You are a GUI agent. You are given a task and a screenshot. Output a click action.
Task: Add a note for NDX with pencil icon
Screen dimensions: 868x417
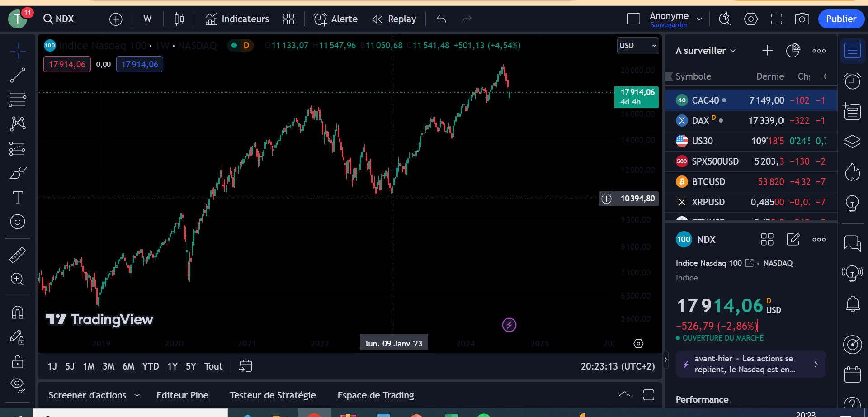[793, 239]
